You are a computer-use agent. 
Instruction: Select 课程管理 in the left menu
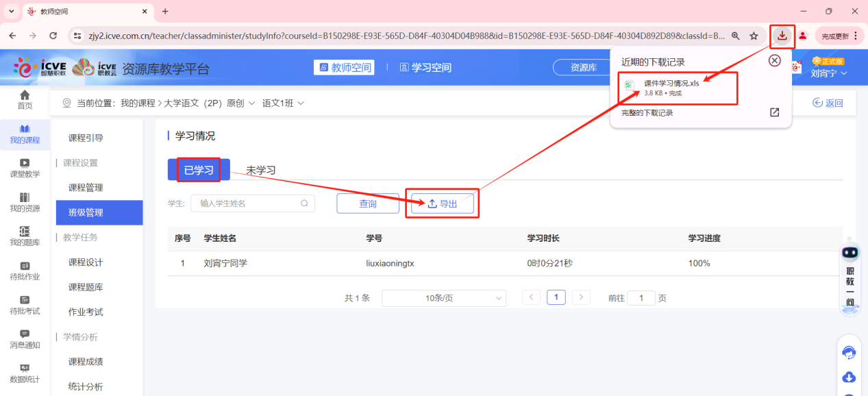(x=86, y=188)
